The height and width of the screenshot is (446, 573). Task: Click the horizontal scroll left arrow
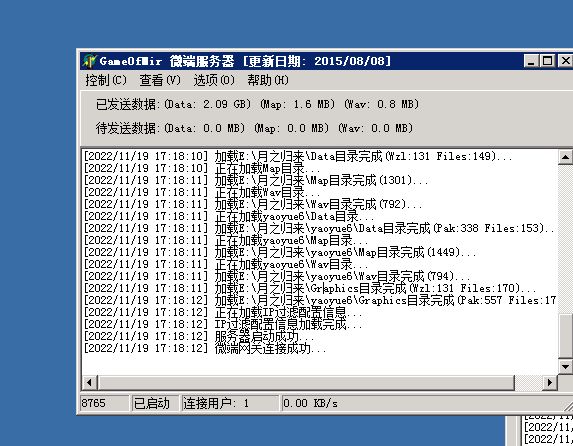tap(89, 383)
